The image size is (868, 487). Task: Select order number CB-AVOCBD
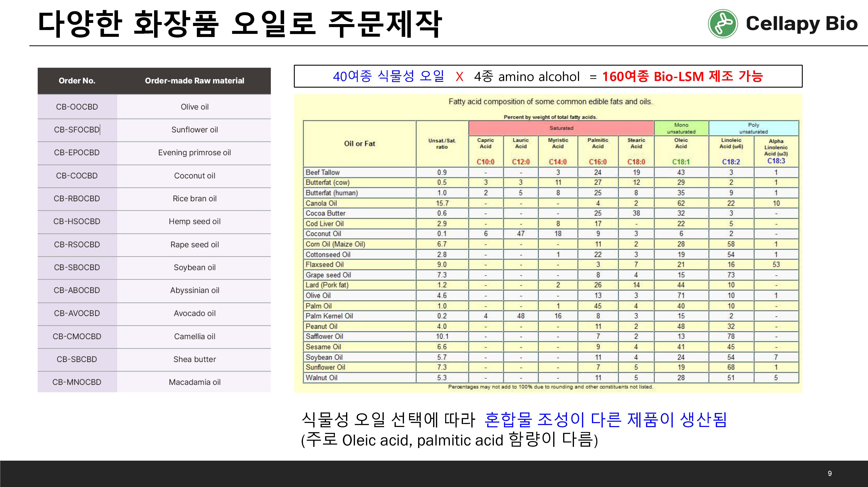pyautogui.click(x=77, y=313)
